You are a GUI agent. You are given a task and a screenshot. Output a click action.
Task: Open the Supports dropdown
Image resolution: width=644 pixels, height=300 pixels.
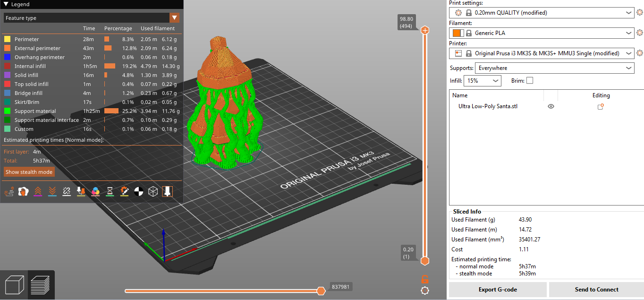click(554, 68)
